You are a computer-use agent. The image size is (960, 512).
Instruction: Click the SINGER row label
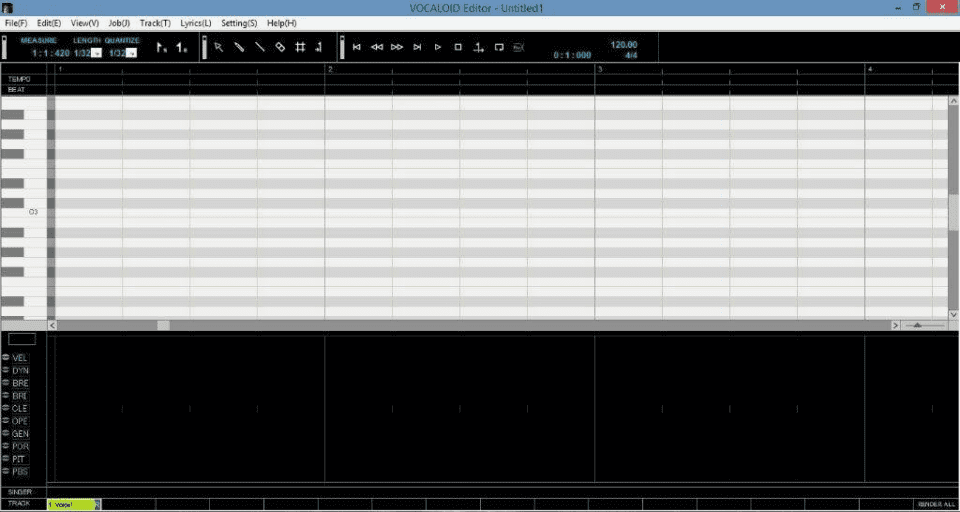20,492
